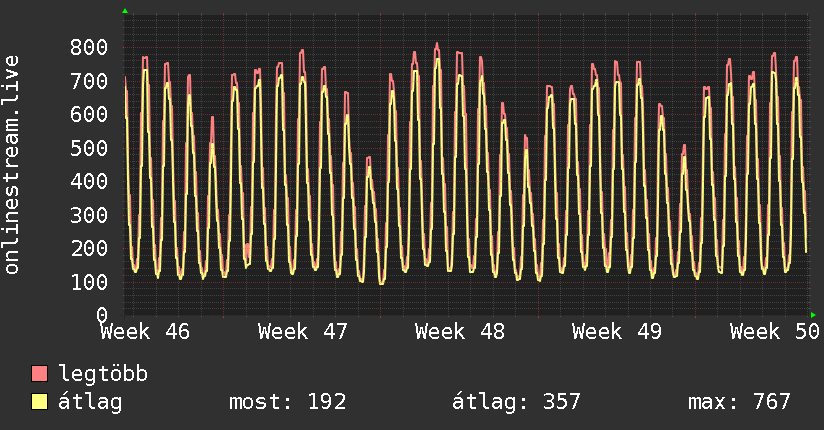This screenshot has height=430, width=824.
Task: Click the Week 46 axis label
Action: pos(145,332)
